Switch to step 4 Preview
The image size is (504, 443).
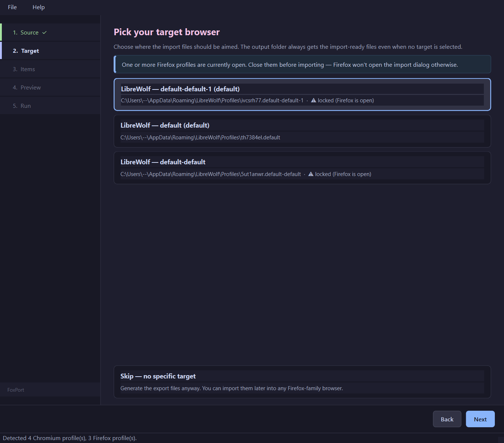click(x=50, y=87)
